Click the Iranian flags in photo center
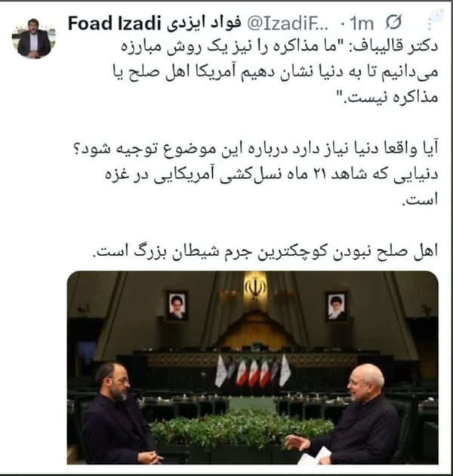 coord(253,371)
